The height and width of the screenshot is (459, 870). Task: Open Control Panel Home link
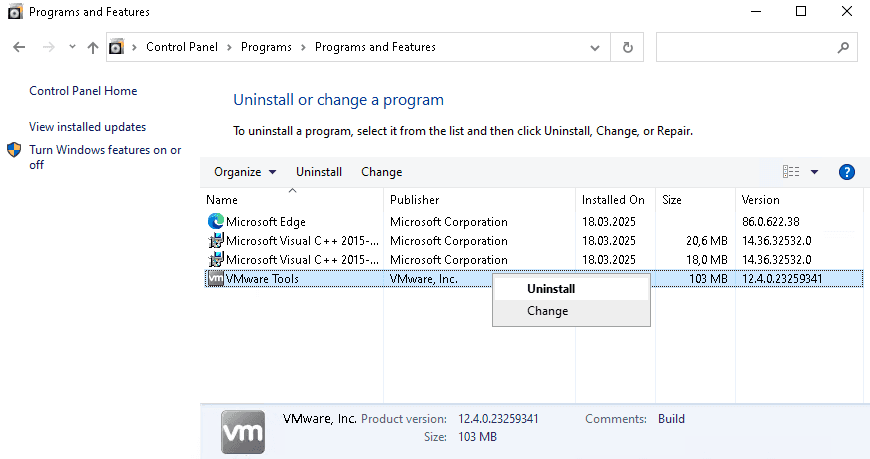click(x=83, y=91)
